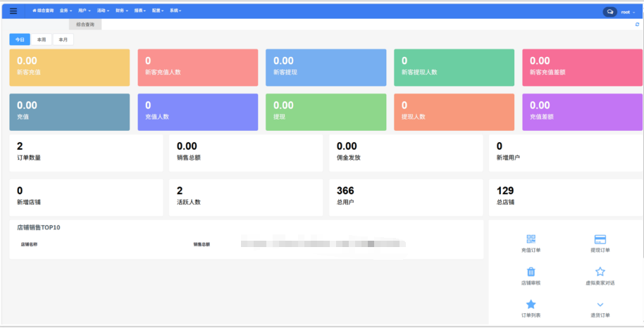This screenshot has height=328, width=644.
Task: Expand the 用户 dropdown menu
Action: click(84, 11)
